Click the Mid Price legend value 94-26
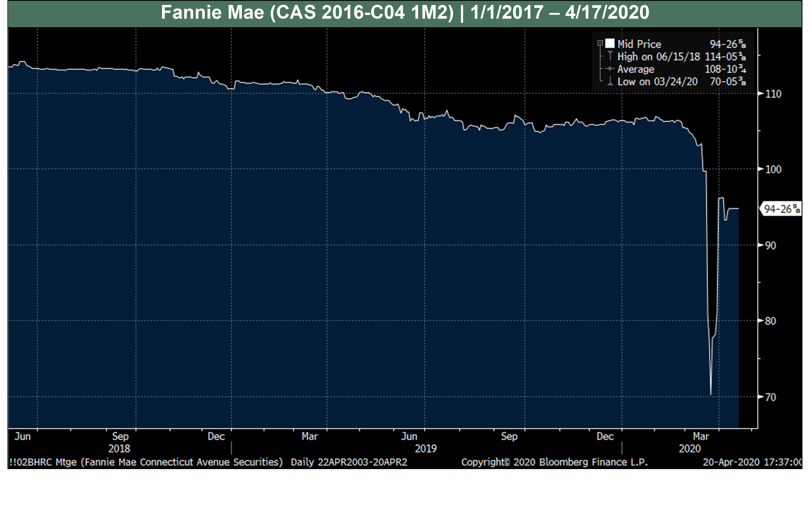 (728, 44)
